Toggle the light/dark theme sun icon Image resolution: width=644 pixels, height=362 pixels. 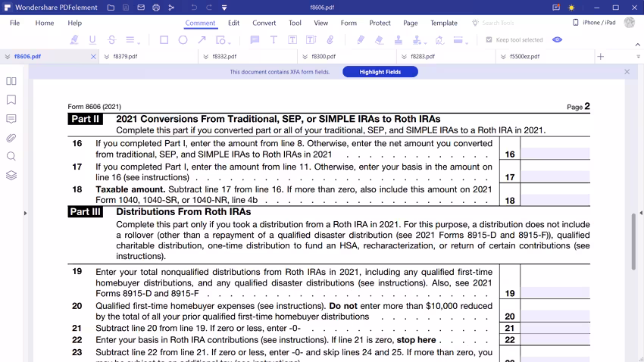pyautogui.click(x=571, y=8)
